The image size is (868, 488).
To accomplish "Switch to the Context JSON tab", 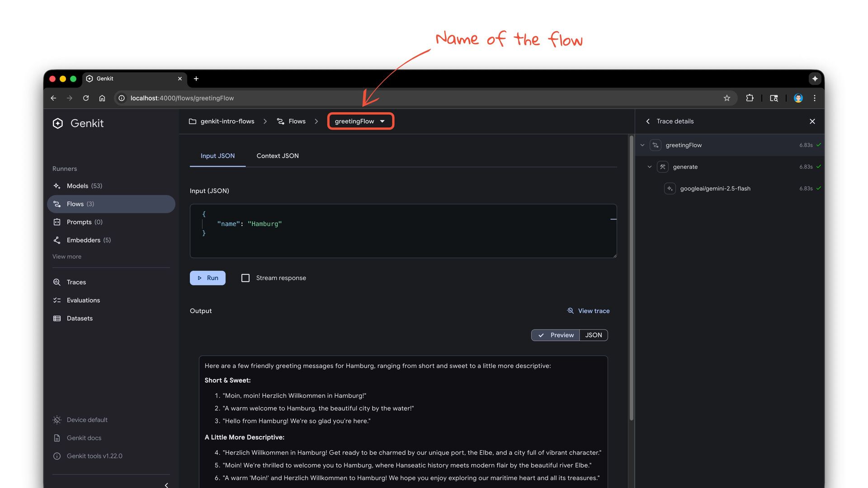I will pos(278,155).
